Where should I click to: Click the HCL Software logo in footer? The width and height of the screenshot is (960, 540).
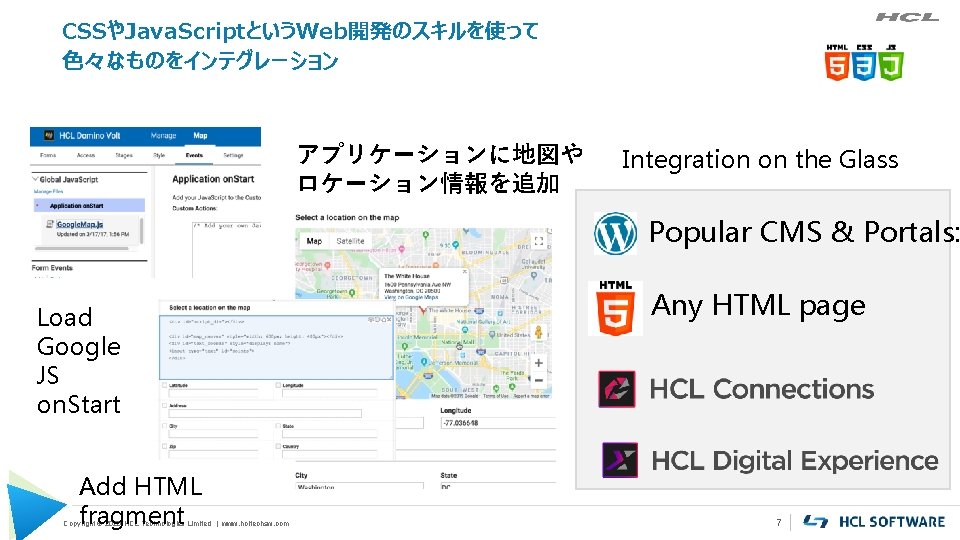tap(874, 522)
